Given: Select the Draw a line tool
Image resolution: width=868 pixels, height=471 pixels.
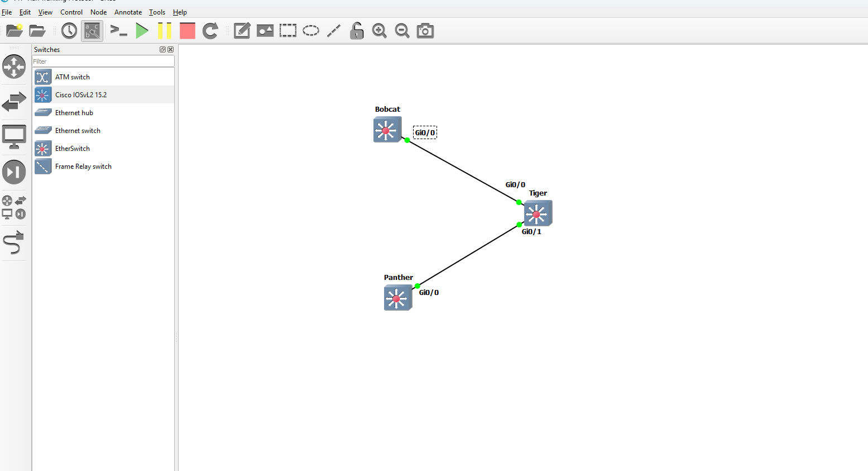Looking at the screenshot, I should [334, 31].
